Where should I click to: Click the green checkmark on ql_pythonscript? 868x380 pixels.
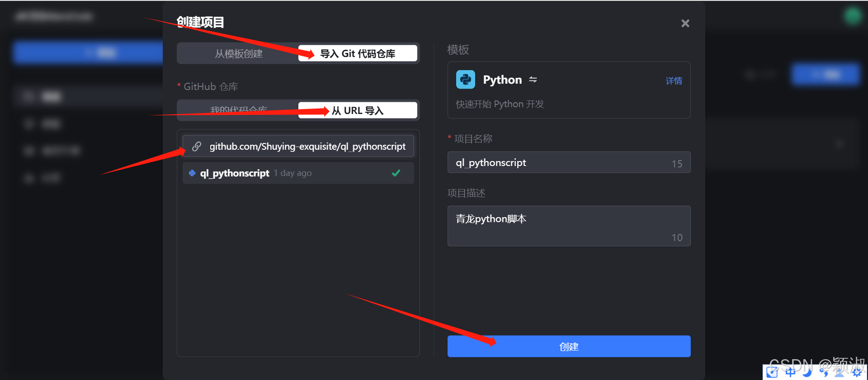(396, 173)
